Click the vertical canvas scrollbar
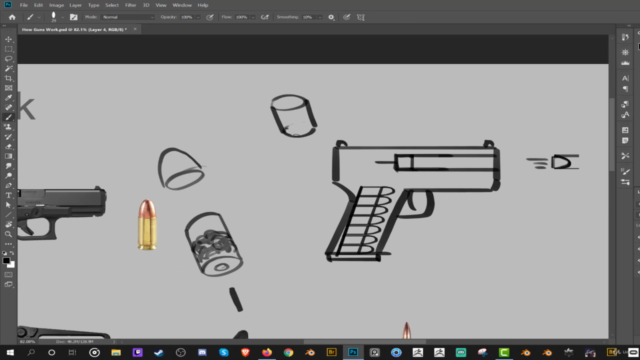 point(611,135)
